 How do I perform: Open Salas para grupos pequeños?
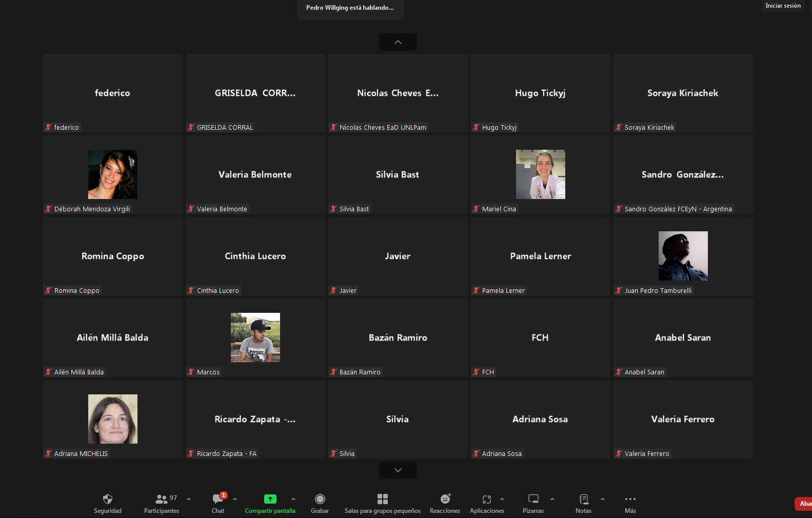[383, 499]
